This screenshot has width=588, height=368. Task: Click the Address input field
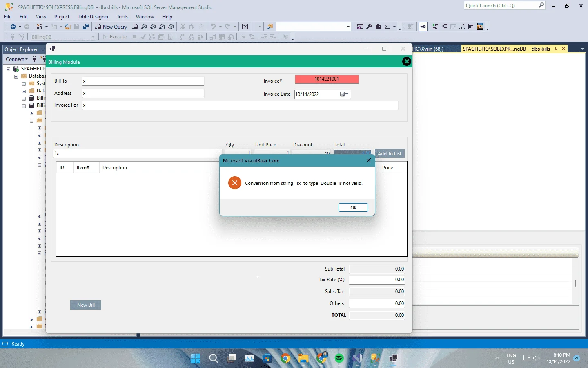(x=143, y=93)
